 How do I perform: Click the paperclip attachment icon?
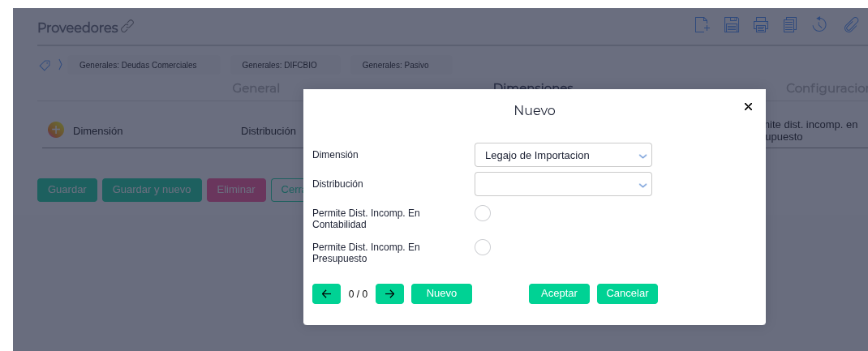851,25
